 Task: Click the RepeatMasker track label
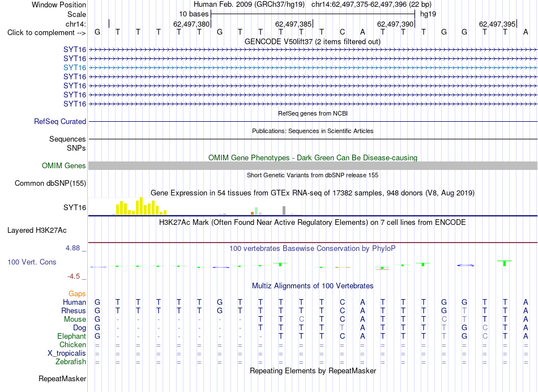tap(62, 378)
